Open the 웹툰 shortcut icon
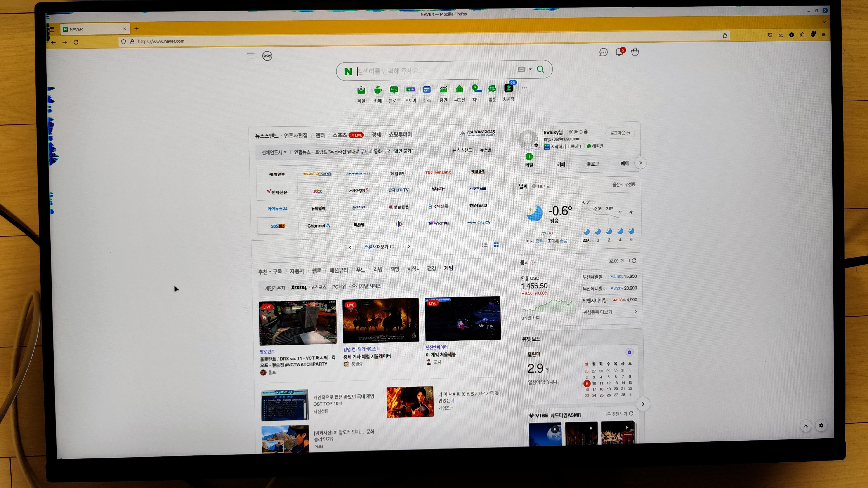This screenshot has height=488, width=868. click(x=492, y=89)
